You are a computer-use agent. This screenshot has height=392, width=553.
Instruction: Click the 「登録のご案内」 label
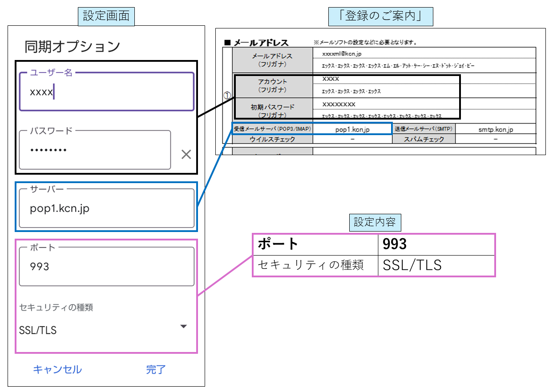tap(379, 16)
